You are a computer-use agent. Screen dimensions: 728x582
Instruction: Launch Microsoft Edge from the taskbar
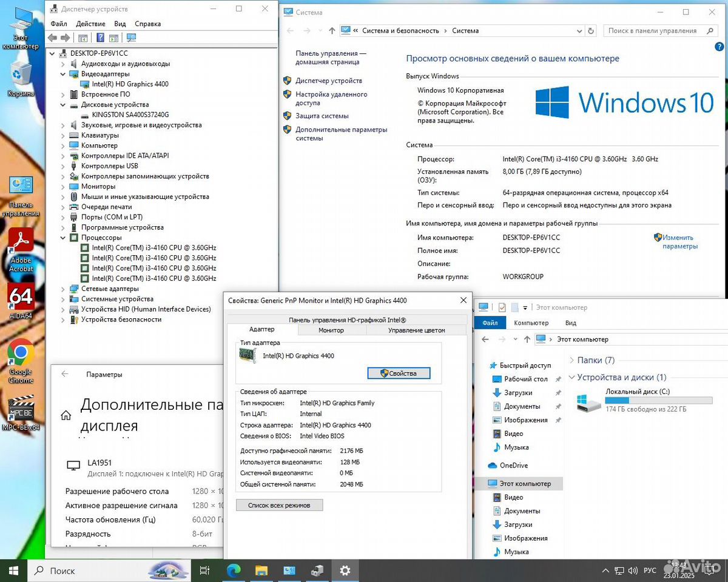(234, 570)
